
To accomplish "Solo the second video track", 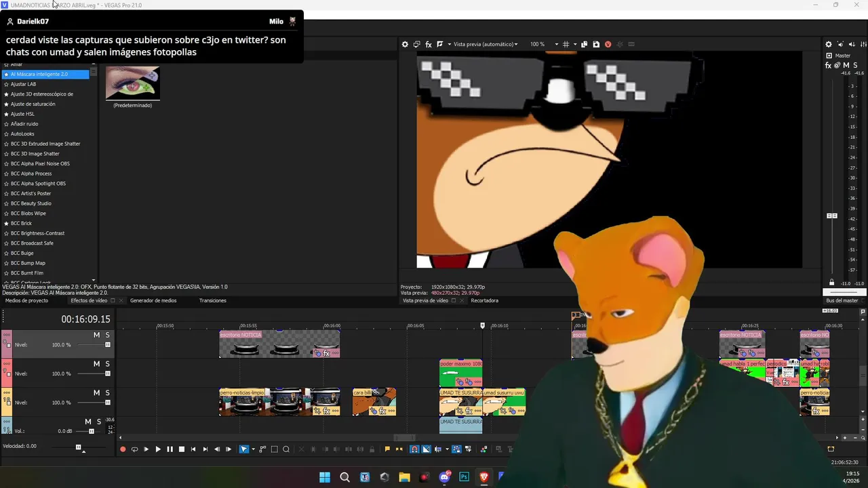I will [x=107, y=364].
